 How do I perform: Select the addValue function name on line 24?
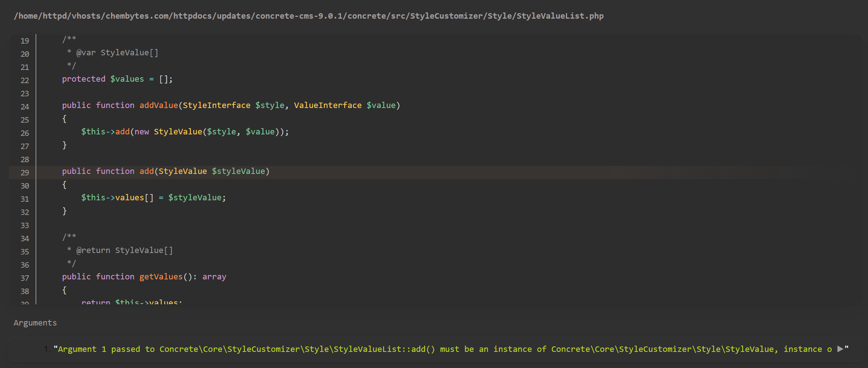(159, 105)
